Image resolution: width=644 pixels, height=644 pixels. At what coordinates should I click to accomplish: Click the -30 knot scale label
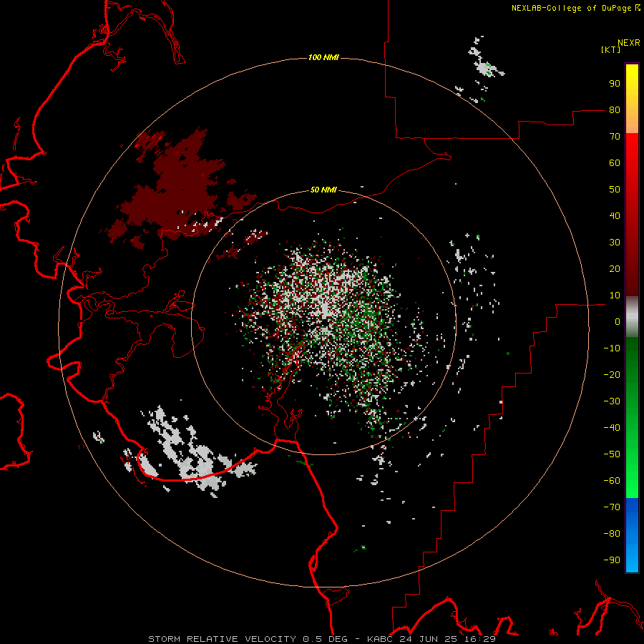coord(612,401)
